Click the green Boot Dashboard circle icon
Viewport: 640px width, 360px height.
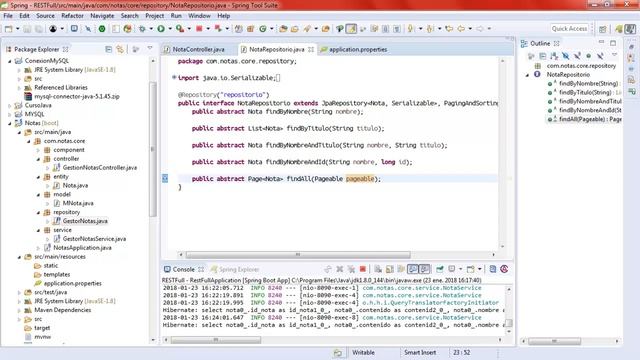[102, 29]
